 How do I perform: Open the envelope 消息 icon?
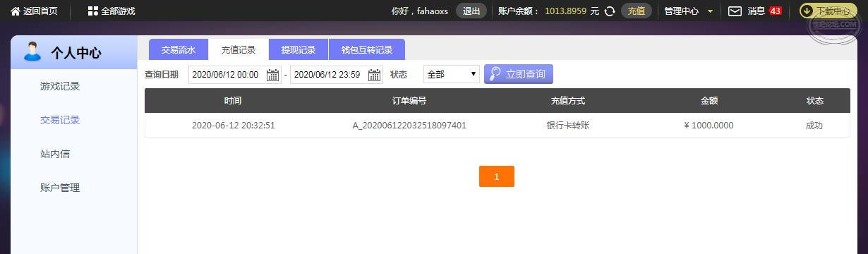pyautogui.click(x=735, y=11)
